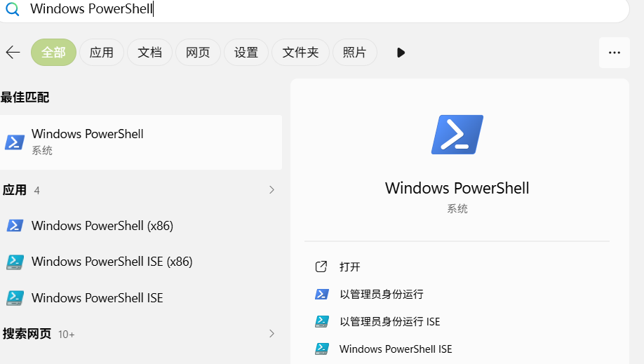Screen dimensions: 644x364
Task: Expand the 搜索网页 section chevron
Action: (x=271, y=334)
